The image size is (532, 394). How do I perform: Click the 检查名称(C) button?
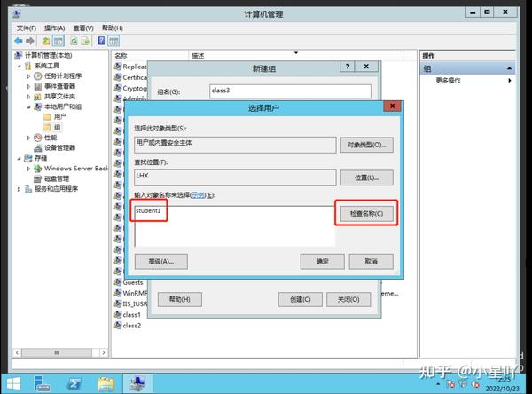pyautogui.click(x=367, y=213)
